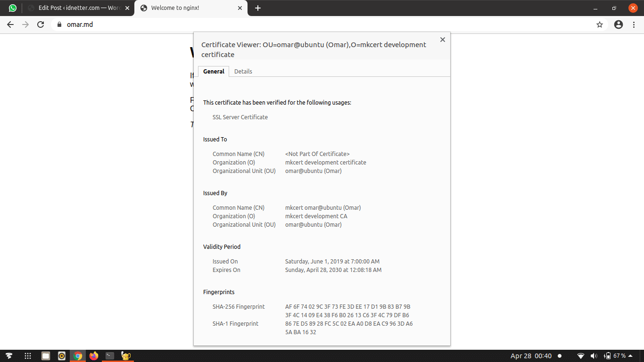The height and width of the screenshot is (362, 644).
Task: Open the Files manager from taskbar
Action: 46,356
